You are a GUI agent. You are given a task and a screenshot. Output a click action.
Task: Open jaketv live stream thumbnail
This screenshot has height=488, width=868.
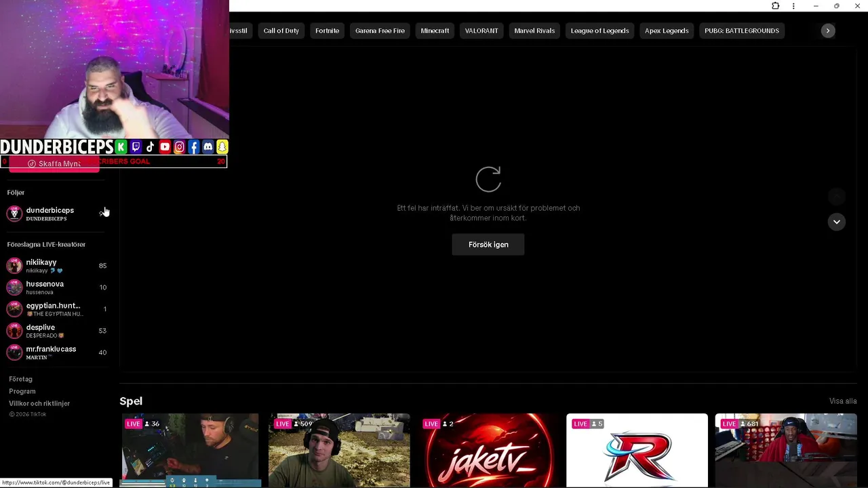(x=488, y=450)
